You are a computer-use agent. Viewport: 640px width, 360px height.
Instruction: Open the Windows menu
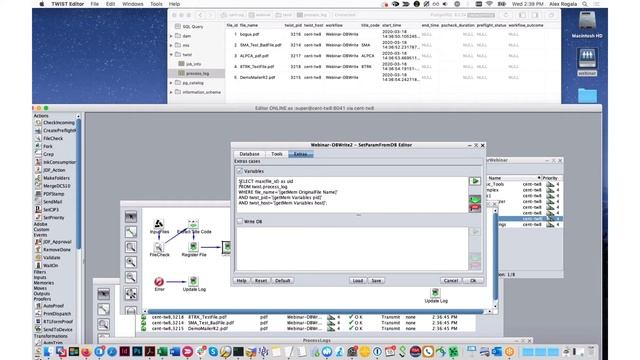pyautogui.click(x=133, y=4)
